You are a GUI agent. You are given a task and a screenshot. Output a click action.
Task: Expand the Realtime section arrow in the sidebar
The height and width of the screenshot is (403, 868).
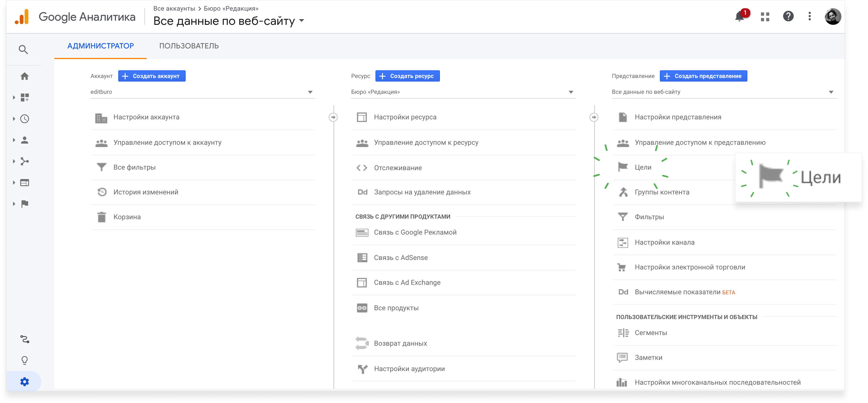[x=14, y=119]
